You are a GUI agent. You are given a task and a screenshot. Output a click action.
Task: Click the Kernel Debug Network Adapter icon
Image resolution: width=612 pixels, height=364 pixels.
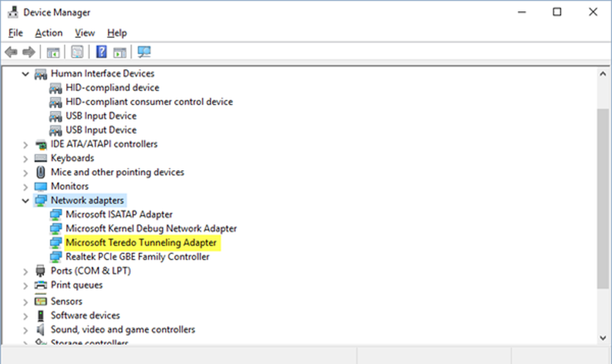[56, 229]
